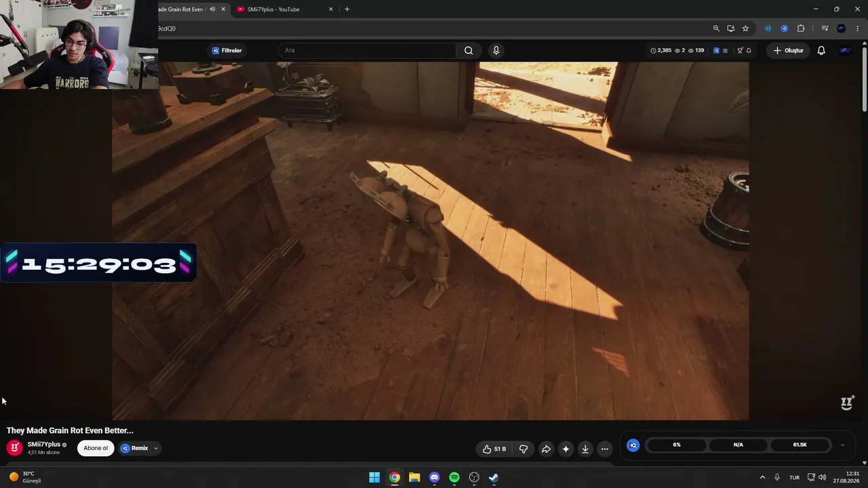Image resolution: width=868 pixels, height=488 pixels.
Task: Click the channel watermark on the video
Action: click(x=847, y=403)
